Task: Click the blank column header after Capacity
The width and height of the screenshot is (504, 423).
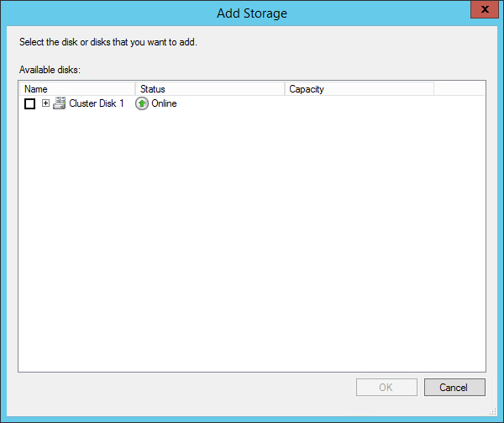Action: [x=459, y=88]
